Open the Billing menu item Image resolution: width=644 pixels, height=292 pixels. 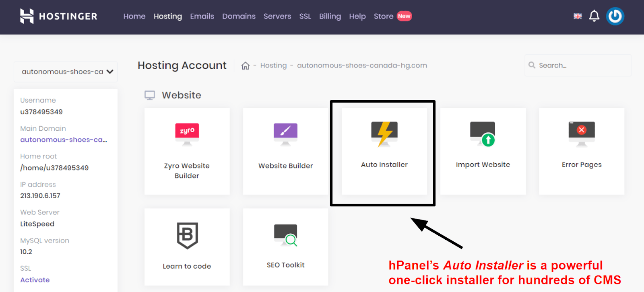click(330, 16)
